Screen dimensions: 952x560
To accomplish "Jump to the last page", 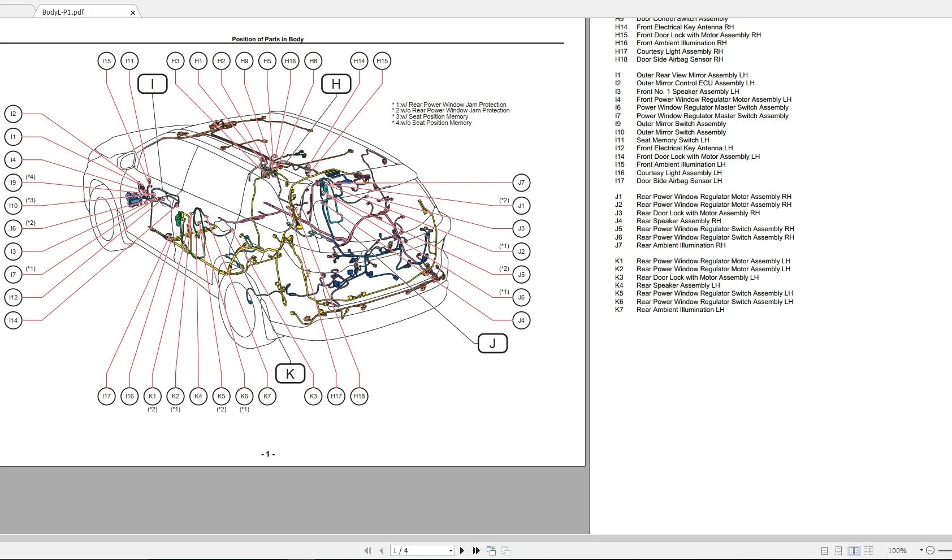I will [476, 550].
